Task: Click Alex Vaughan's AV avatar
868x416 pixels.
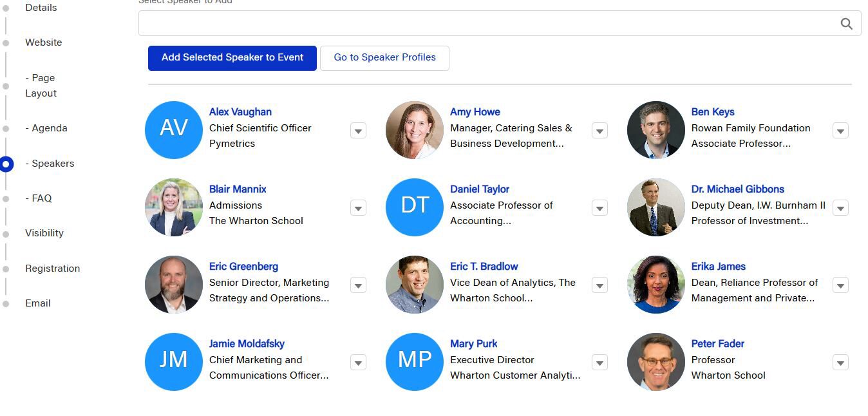Action: (x=174, y=129)
